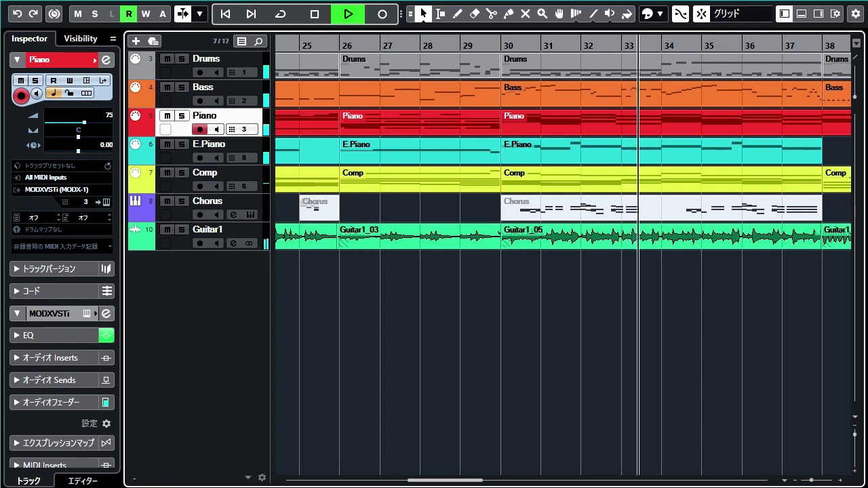Select the Draw pencil tool
This screenshot has width=868, height=488.
coord(457,14)
